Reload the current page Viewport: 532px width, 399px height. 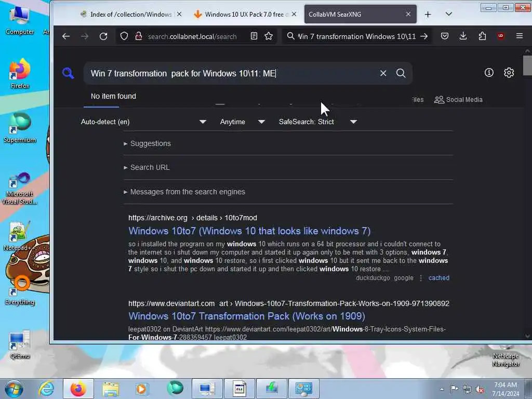(x=103, y=36)
